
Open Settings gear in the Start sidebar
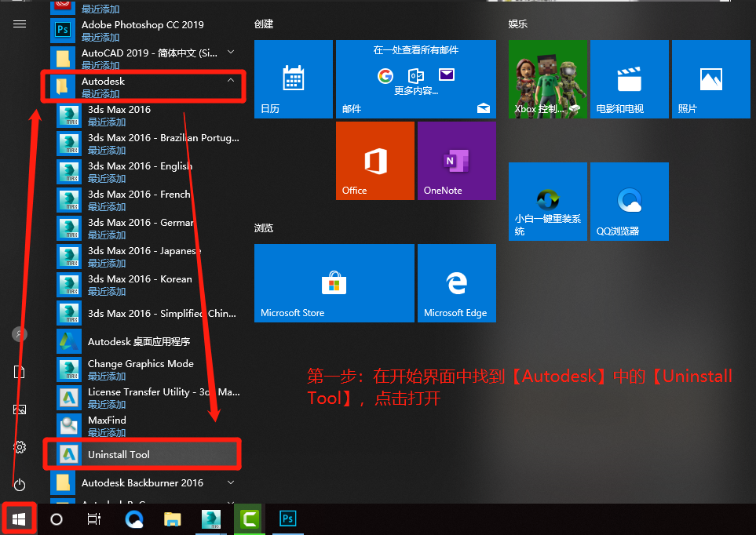[20, 447]
